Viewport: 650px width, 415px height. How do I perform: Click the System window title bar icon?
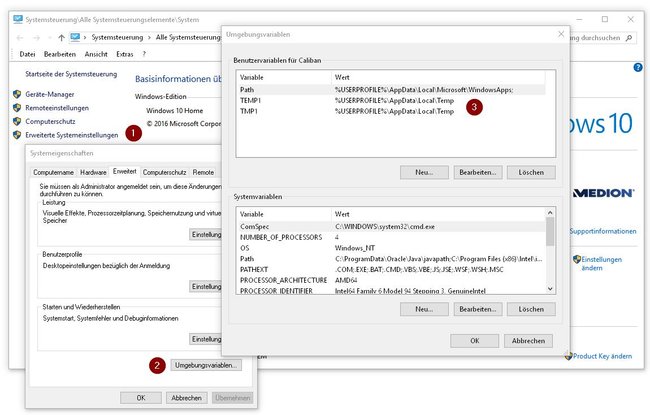pyautogui.click(x=18, y=19)
